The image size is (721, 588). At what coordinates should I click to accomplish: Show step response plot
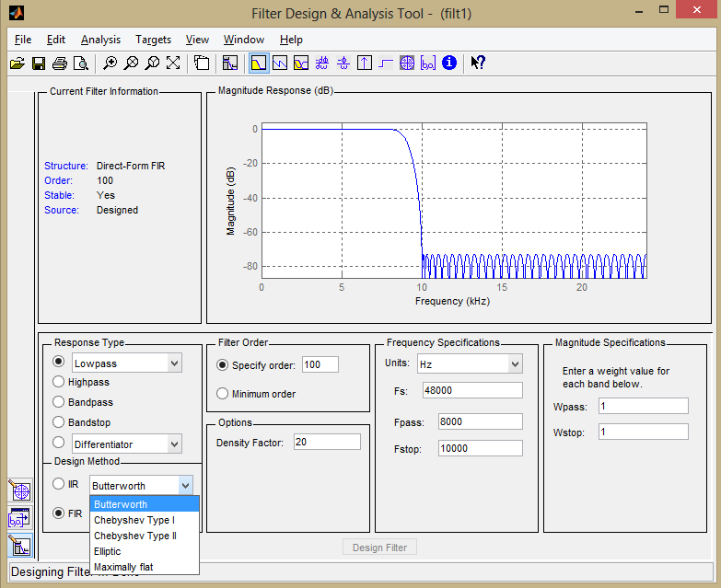tap(386, 63)
